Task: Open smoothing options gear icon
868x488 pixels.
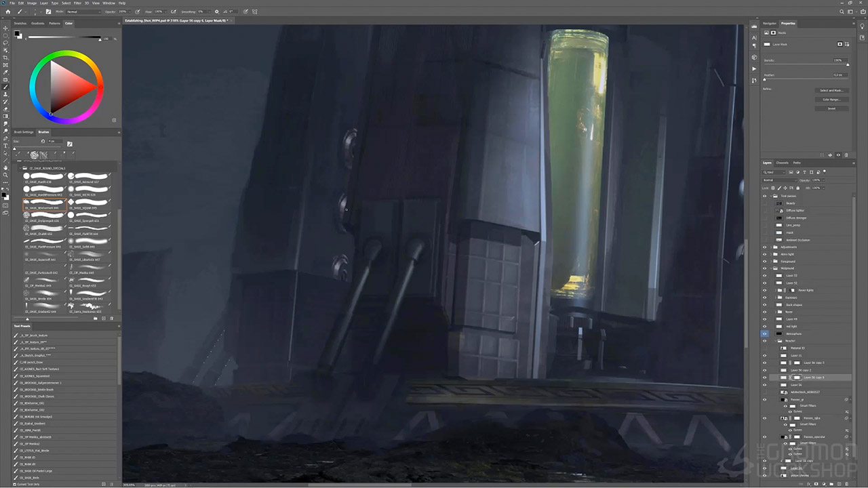Action: tap(217, 12)
